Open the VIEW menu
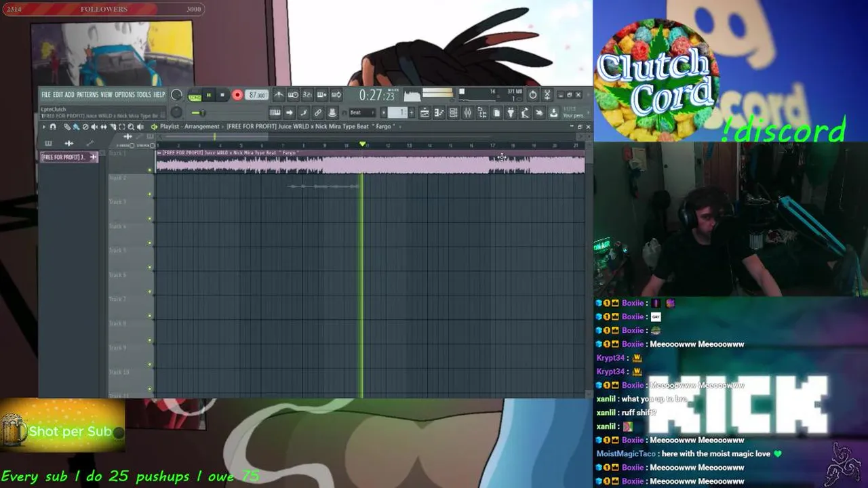Image resolution: width=868 pixels, height=488 pixels. [x=106, y=95]
